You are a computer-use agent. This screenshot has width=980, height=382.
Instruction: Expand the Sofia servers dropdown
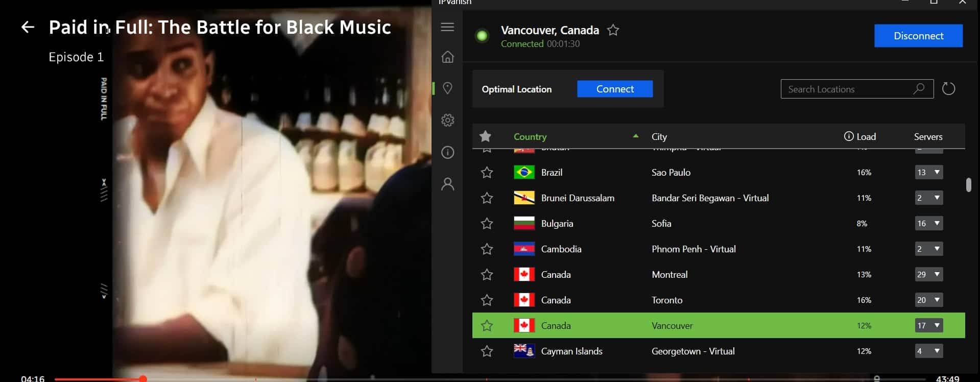click(x=928, y=223)
